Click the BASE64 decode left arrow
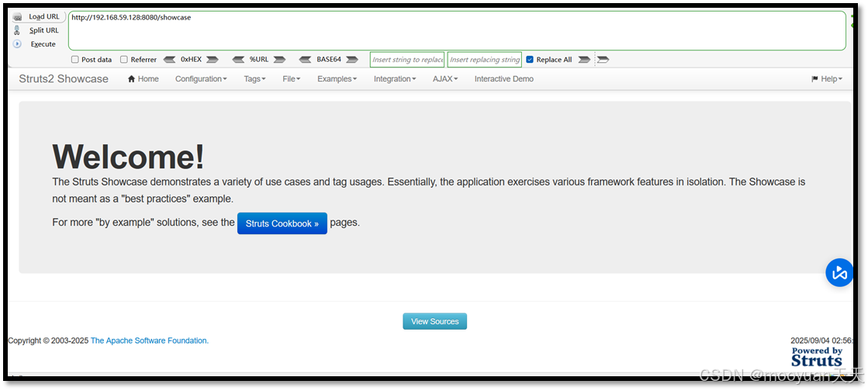The height and width of the screenshot is (391, 868). (x=305, y=59)
